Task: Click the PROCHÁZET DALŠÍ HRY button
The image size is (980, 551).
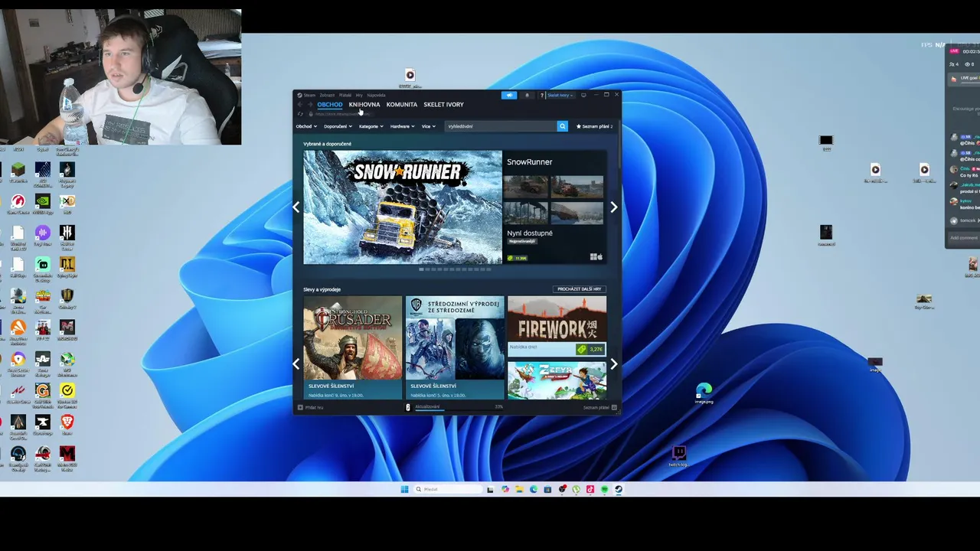Action: point(580,289)
